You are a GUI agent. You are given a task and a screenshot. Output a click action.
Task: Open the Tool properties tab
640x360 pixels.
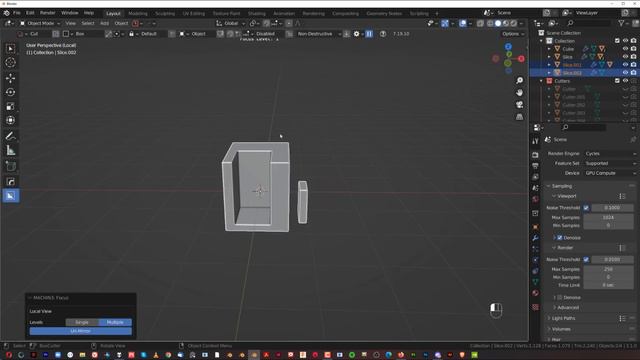(x=536, y=141)
